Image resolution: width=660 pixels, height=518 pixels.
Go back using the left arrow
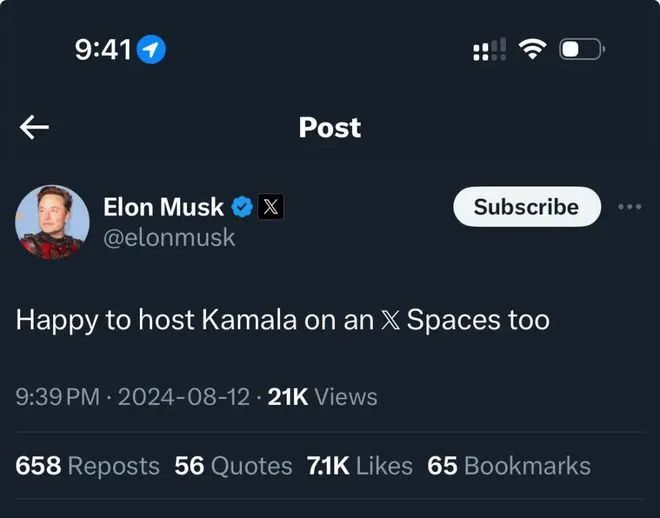coord(34,127)
